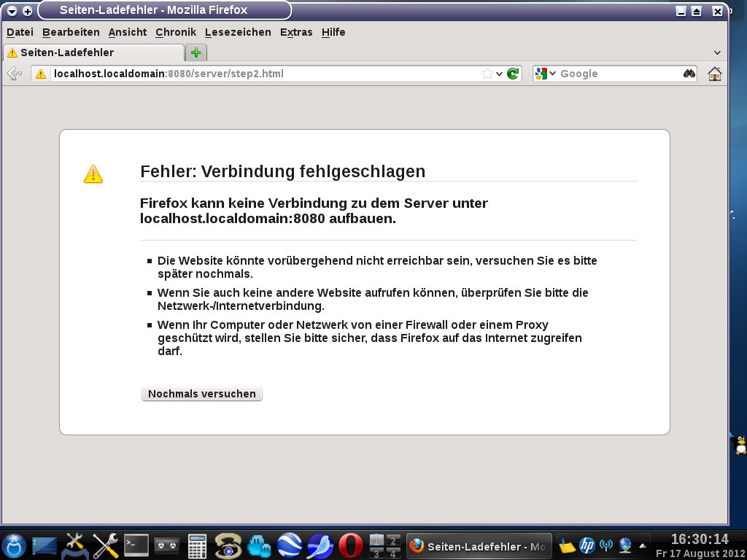The width and height of the screenshot is (747, 560).
Task: Open the Chronik menu
Action: tap(176, 32)
